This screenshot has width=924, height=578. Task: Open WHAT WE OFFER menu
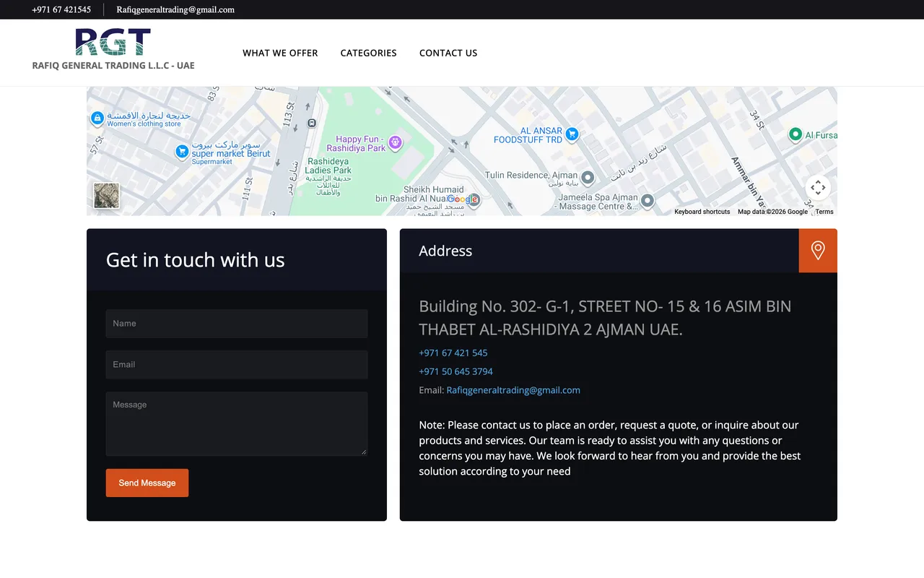tap(280, 53)
